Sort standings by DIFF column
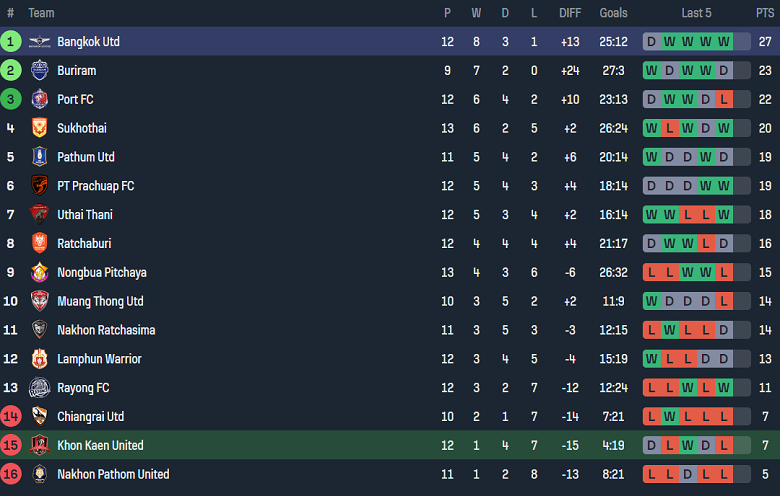Viewport: 780px width, 496px height. pyautogui.click(x=570, y=13)
